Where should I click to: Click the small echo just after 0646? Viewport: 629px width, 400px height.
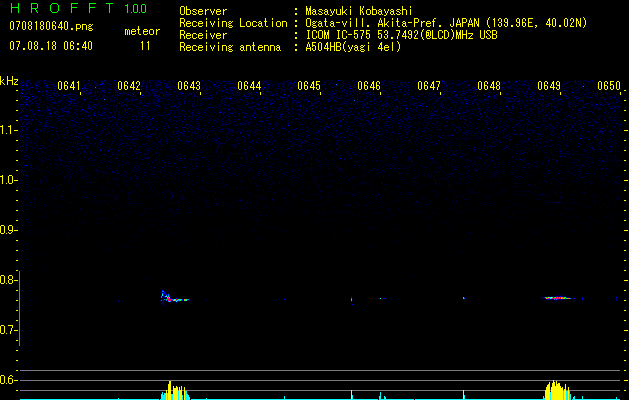point(382,298)
